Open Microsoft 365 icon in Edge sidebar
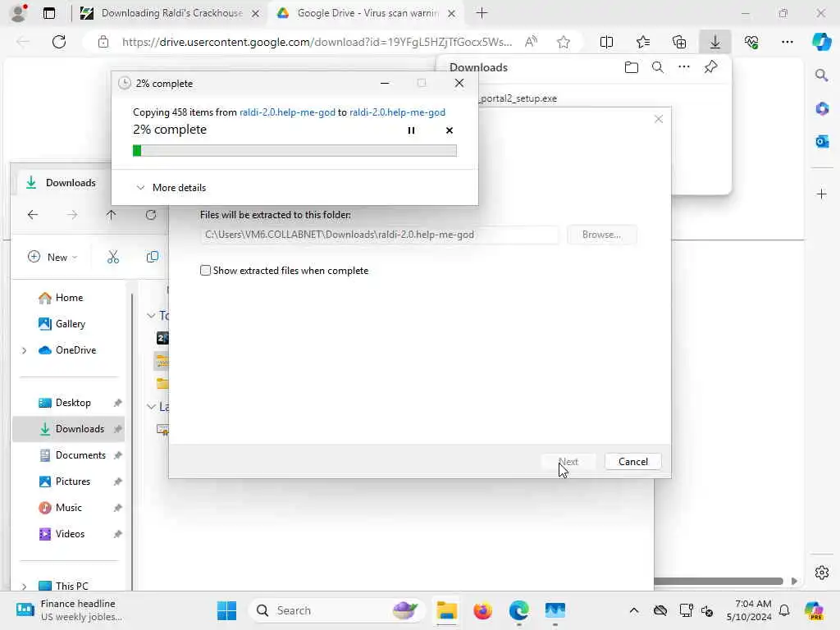This screenshot has width=840, height=630. 821,109
